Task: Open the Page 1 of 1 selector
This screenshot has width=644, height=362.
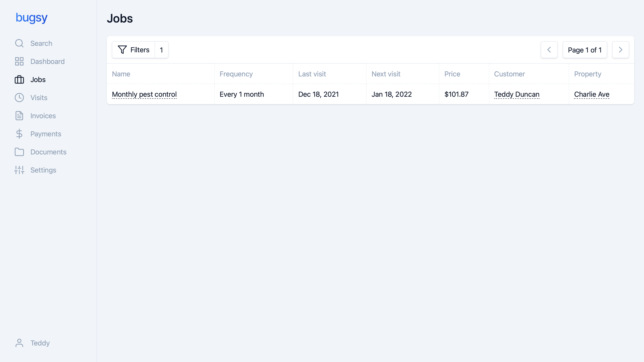Action: [584, 50]
